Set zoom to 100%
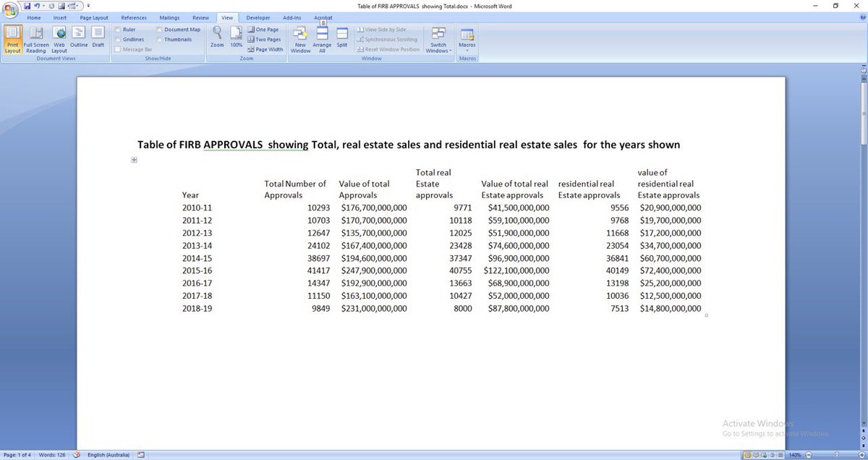 pos(237,37)
